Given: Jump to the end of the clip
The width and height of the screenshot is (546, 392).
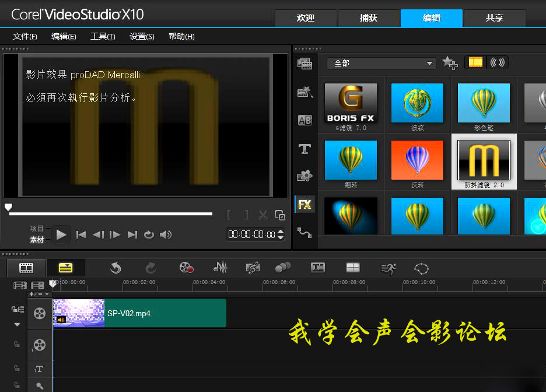Looking at the screenshot, I should click(132, 235).
